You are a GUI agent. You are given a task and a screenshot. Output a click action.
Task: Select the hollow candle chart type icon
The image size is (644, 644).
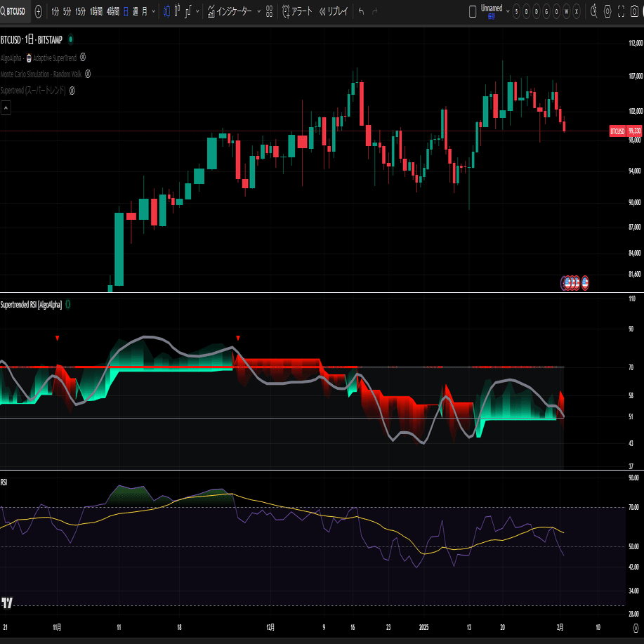point(177,11)
